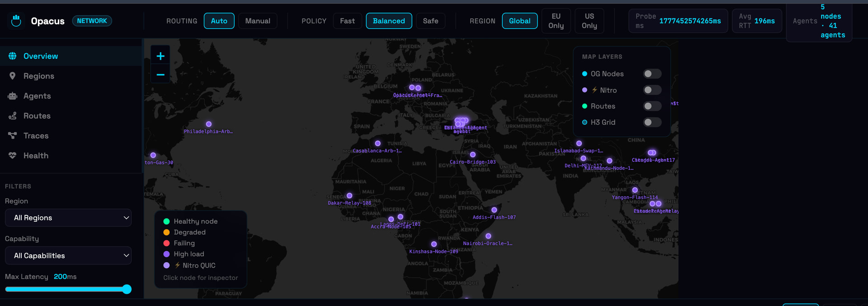The height and width of the screenshot is (306, 868).
Task: Click the Agents robot icon in sidebar
Action: (x=13, y=96)
